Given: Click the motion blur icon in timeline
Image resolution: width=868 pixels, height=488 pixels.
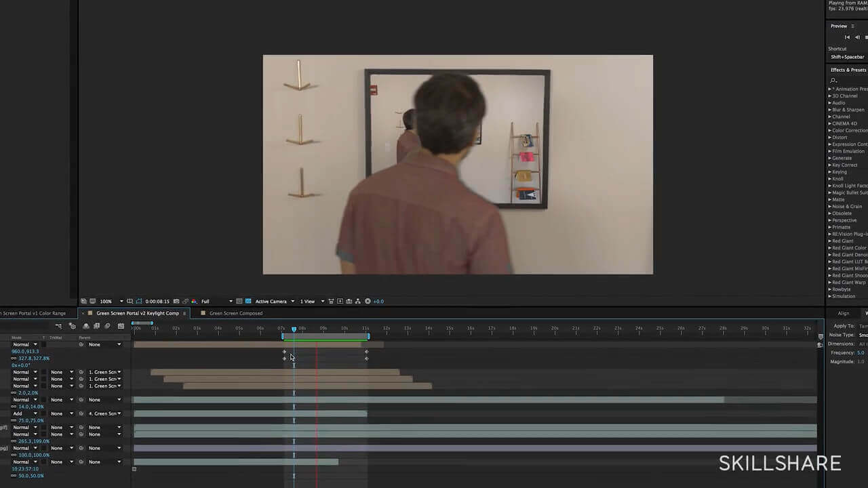Looking at the screenshot, I should (x=107, y=326).
